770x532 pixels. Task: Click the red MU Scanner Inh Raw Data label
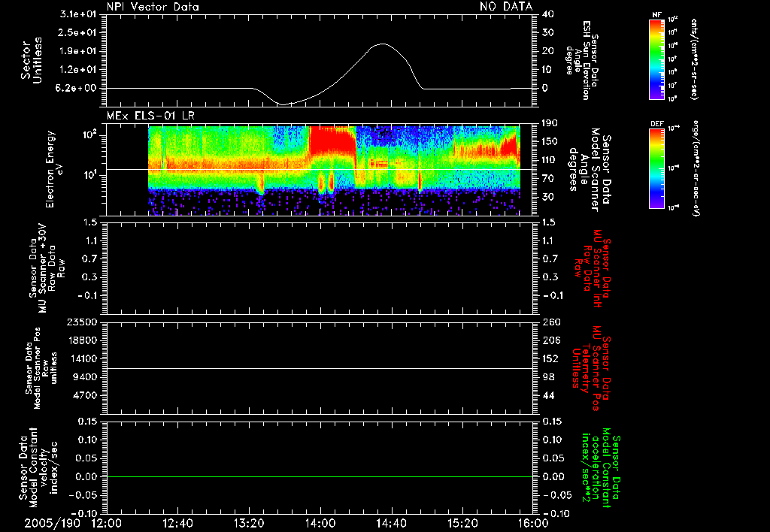coord(593,268)
